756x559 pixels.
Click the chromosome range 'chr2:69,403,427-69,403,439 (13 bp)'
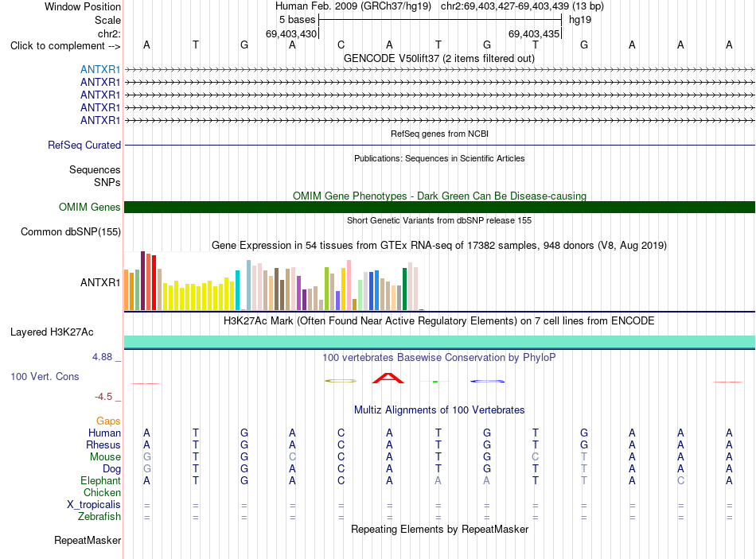pos(522,6)
